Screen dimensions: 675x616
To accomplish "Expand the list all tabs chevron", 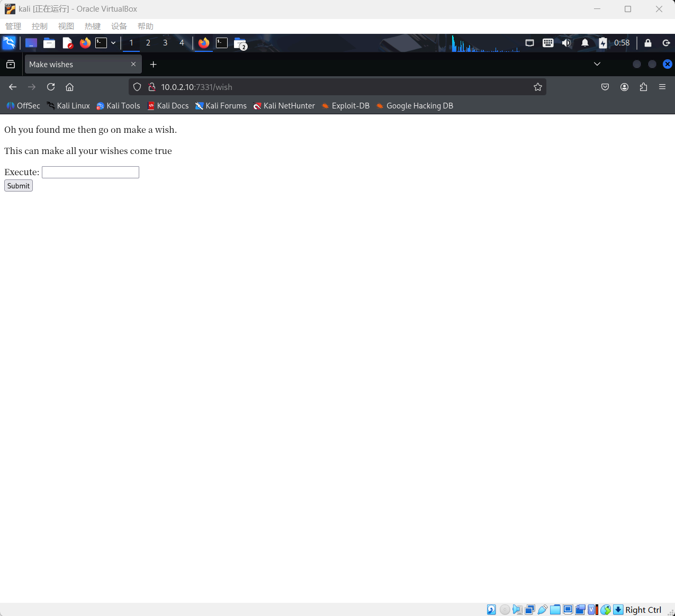I will [597, 64].
